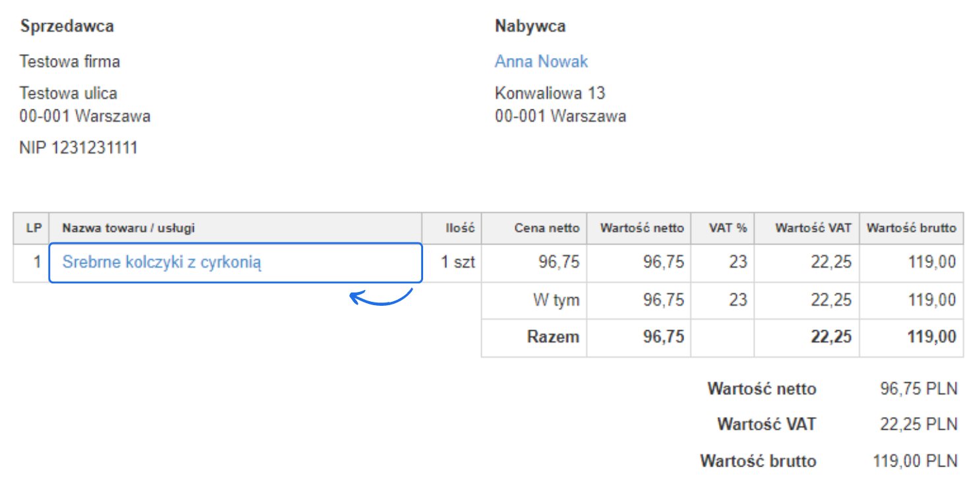Open the Anna Nowak buyer link
This screenshot has width=980, height=489.
[540, 61]
